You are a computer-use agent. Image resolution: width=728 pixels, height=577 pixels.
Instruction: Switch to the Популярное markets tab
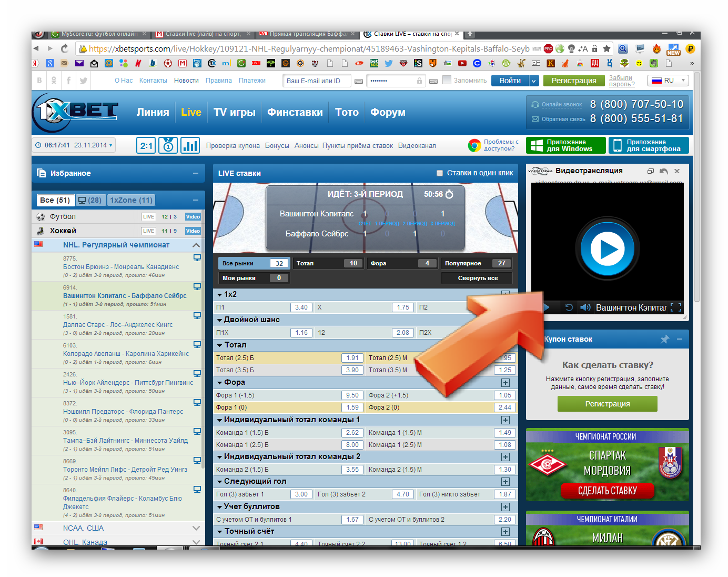pyautogui.click(x=476, y=263)
